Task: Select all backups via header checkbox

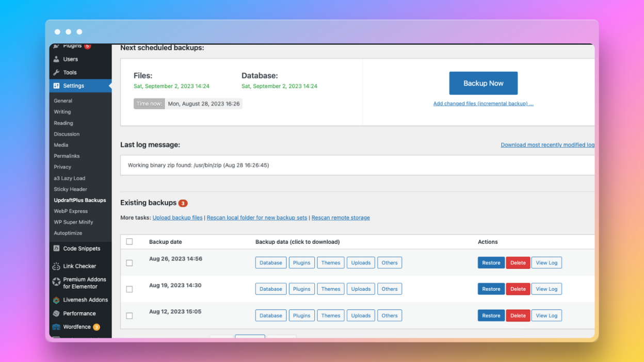Action: 129,241
